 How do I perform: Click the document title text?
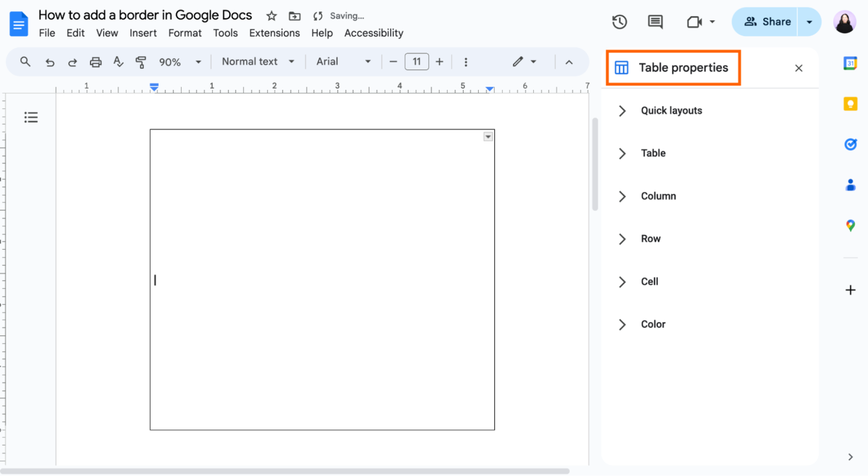tap(145, 15)
